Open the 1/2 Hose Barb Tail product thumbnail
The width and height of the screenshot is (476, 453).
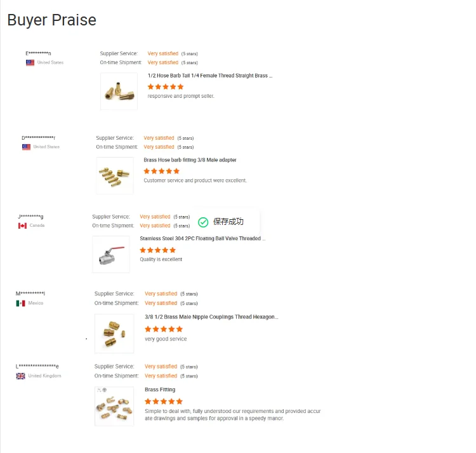(x=119, y=91)
